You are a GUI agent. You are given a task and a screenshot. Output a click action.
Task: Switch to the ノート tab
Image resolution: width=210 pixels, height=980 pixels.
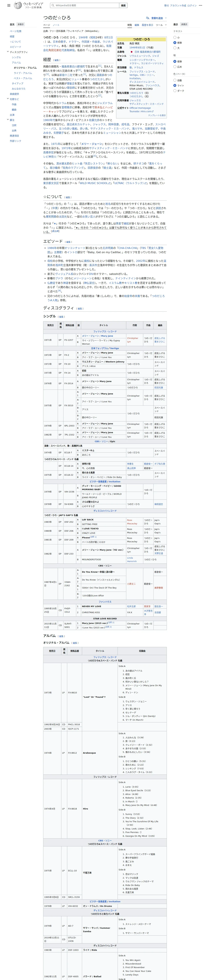coord(56,25)
